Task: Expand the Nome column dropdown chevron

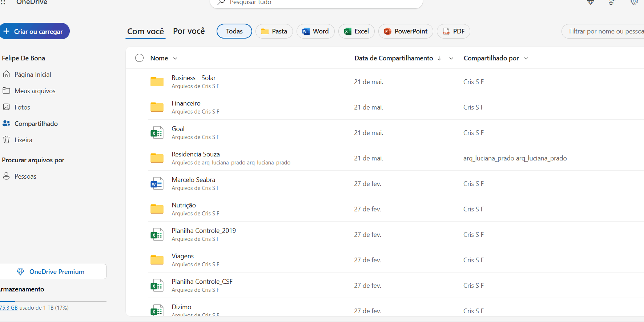Action: (175, 59)
